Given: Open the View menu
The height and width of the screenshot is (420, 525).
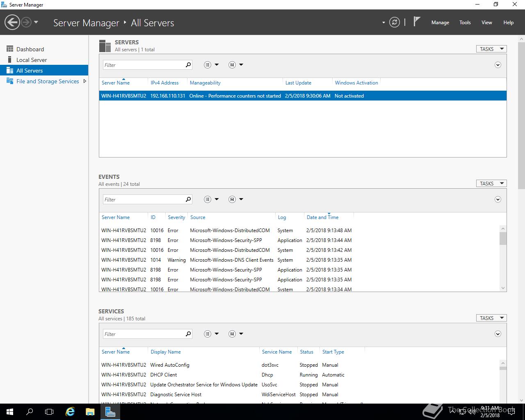Looking at the screenshot, I should click(486, 23).
